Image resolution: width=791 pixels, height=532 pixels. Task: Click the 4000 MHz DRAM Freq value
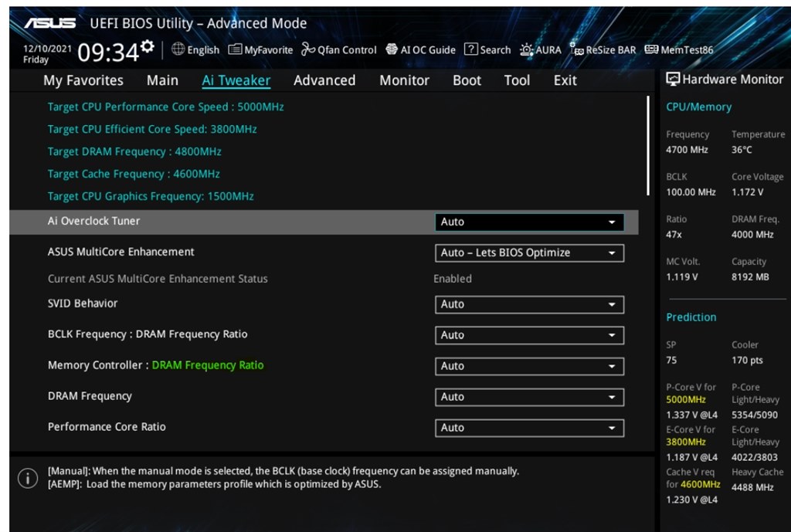(x=752, y=235)
